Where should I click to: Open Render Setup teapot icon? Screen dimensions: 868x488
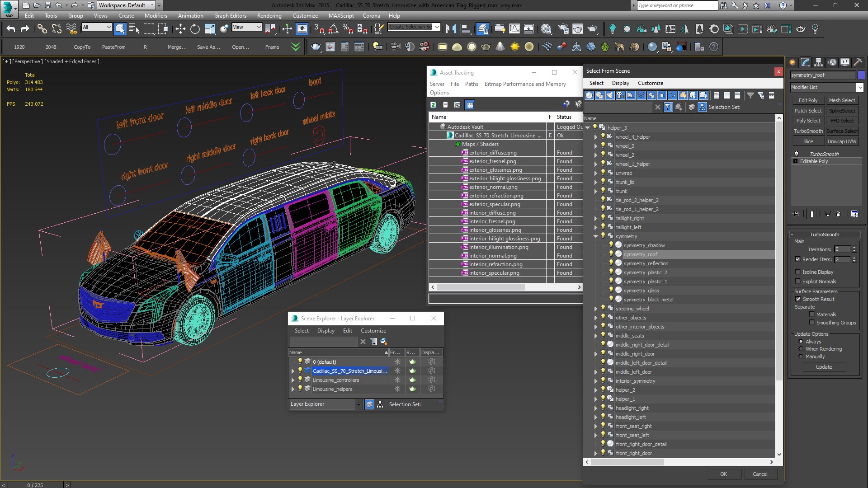coord(563,29)
